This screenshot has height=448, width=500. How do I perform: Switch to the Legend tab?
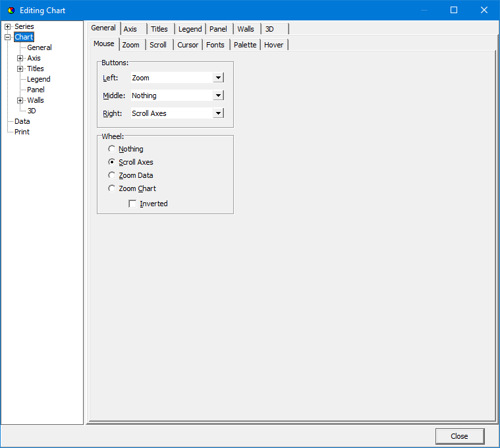[x=190, y=29]
